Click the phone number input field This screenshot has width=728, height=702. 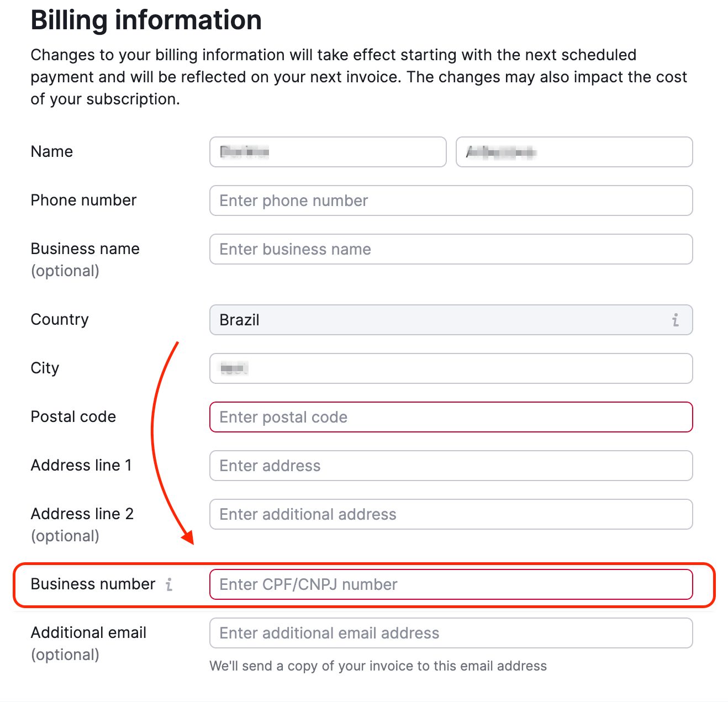451,200
